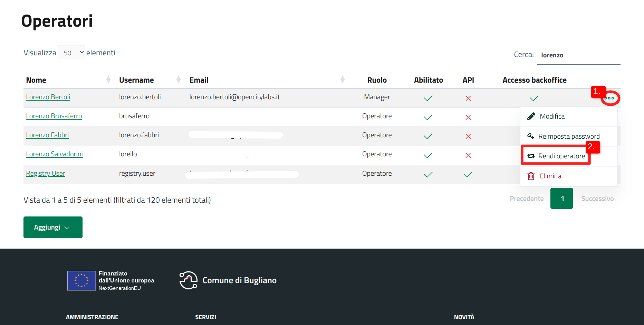
Task: Click the AMMINISTRAZIONE footer heading
Action: 92,317
